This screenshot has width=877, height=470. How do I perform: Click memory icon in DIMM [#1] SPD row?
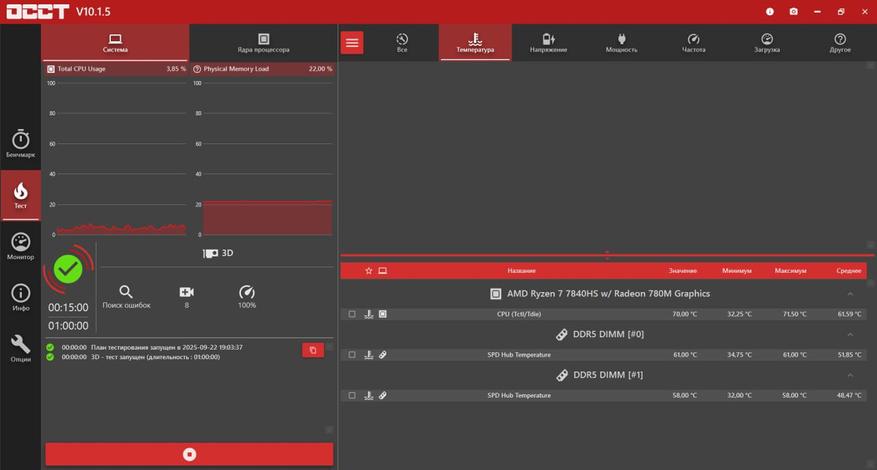coord(383,395)
